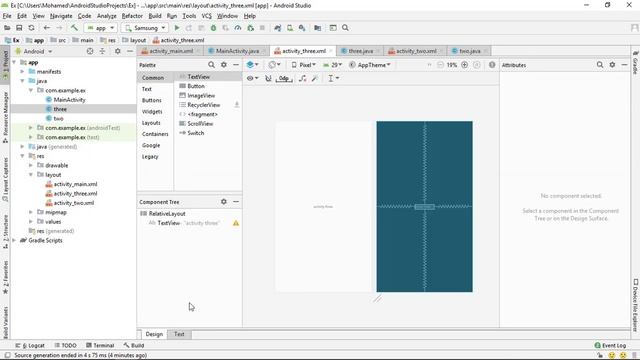Switch to Text editor tab

coord(179,334)
